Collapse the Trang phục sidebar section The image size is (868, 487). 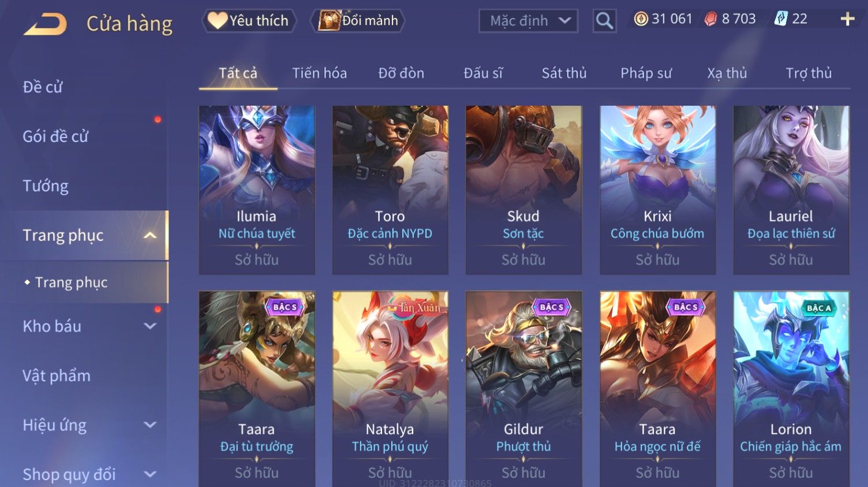pos(150,235)
